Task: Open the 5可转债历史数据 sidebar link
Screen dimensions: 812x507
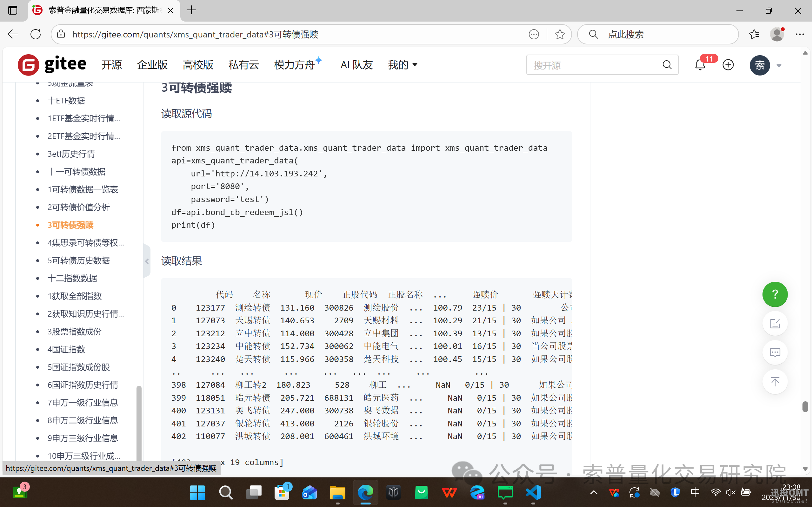Action: pos(78,260)
